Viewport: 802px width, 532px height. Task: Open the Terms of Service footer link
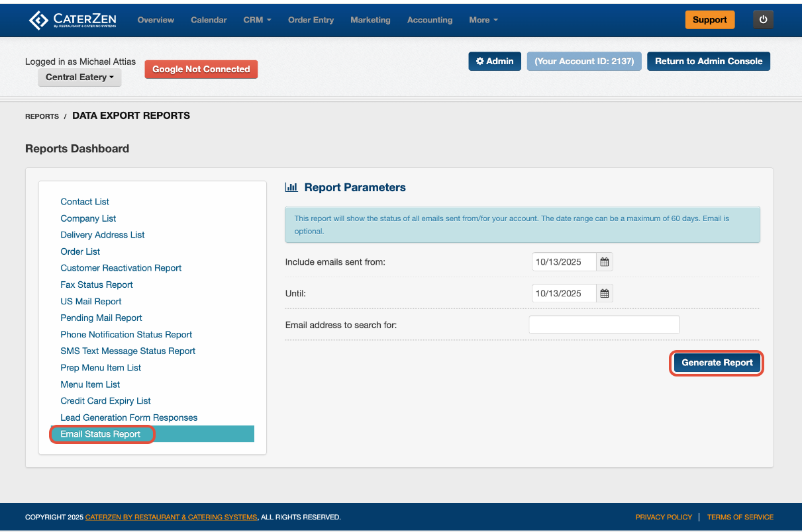[740, 517]
